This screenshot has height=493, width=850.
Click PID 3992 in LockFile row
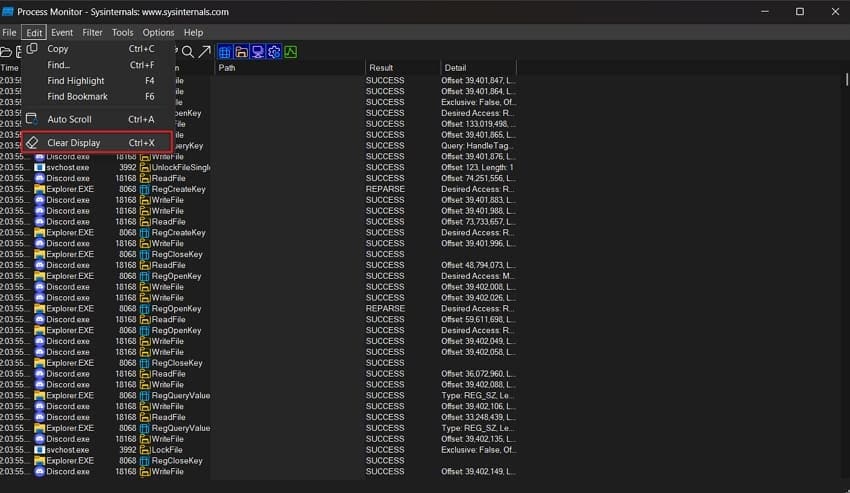tap(127, 450)
